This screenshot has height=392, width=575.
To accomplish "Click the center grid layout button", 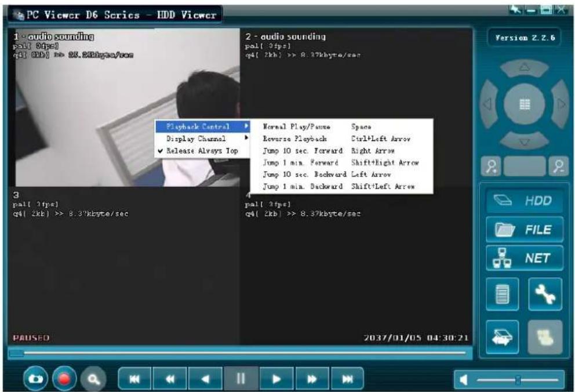I will point(525,104).
